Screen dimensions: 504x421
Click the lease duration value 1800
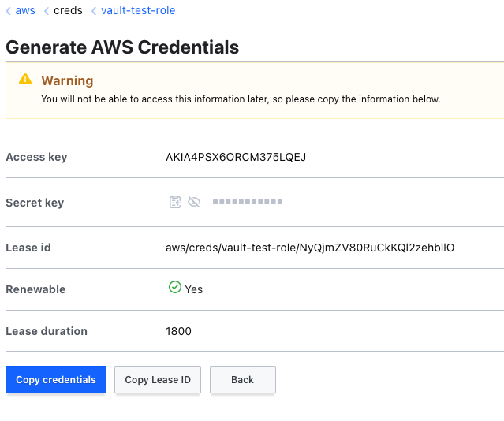coord(178,331)
